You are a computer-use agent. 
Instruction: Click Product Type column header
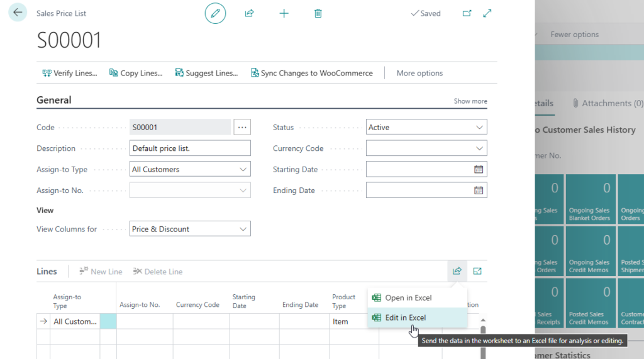(x=344, y=301)
